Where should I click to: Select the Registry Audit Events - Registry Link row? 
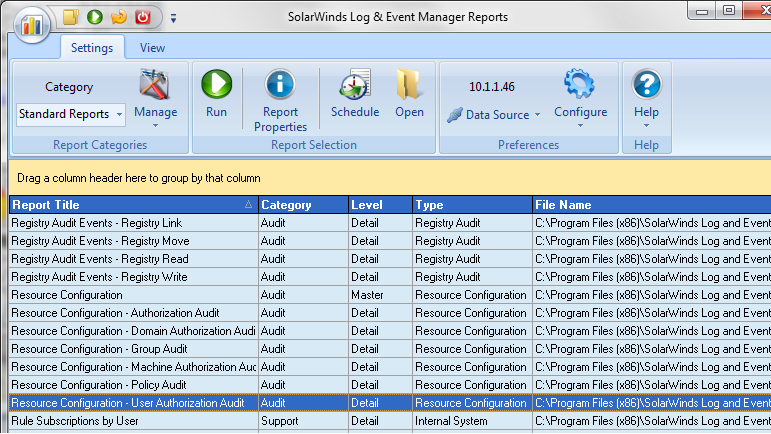(x=390, y=223)
